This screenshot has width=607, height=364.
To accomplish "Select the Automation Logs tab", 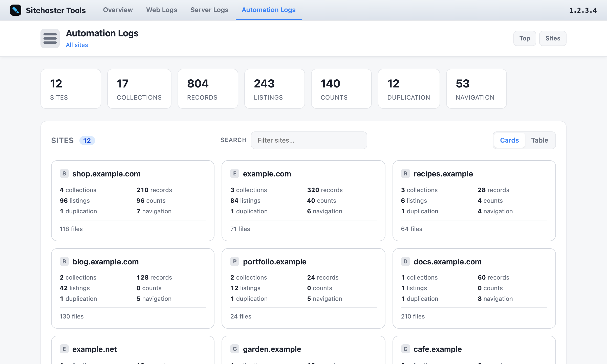I will [269, 10].
